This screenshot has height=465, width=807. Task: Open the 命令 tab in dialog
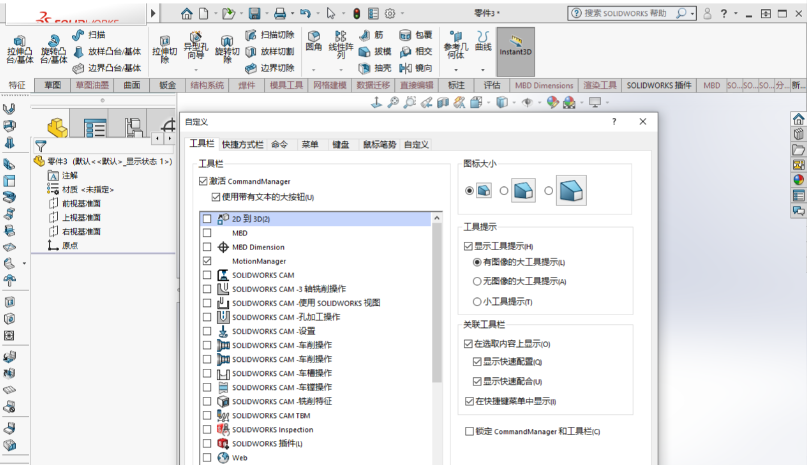279,145
